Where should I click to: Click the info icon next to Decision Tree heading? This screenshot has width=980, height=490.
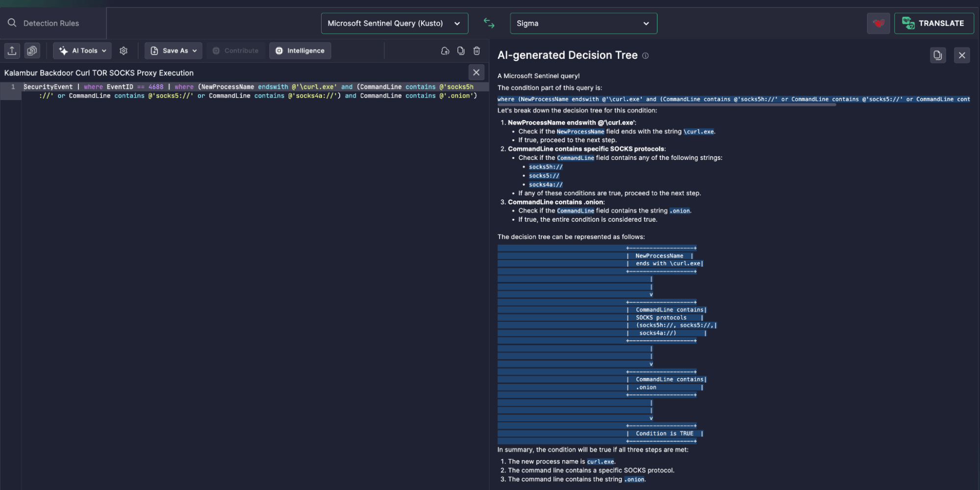[x=645, y=55]
